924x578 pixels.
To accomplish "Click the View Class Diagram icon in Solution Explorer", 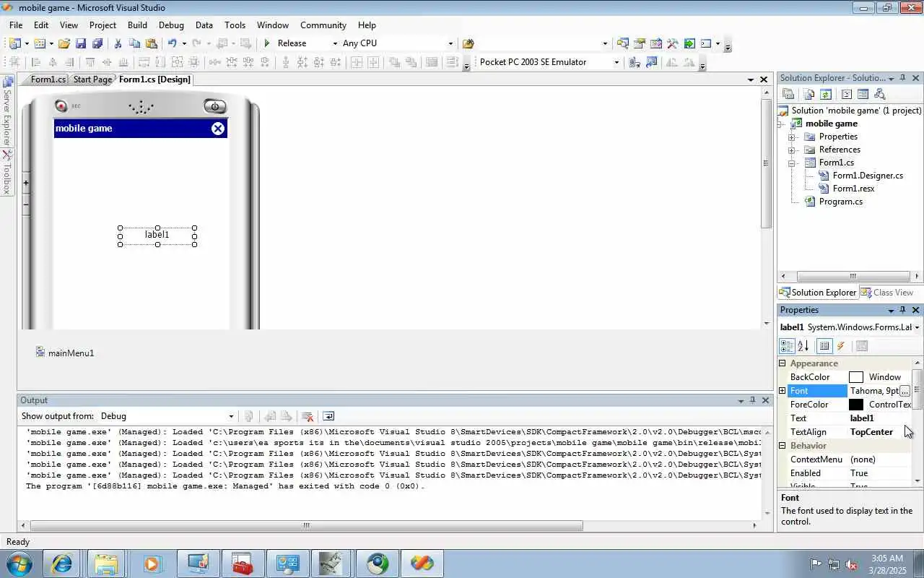I will (879, 94).
